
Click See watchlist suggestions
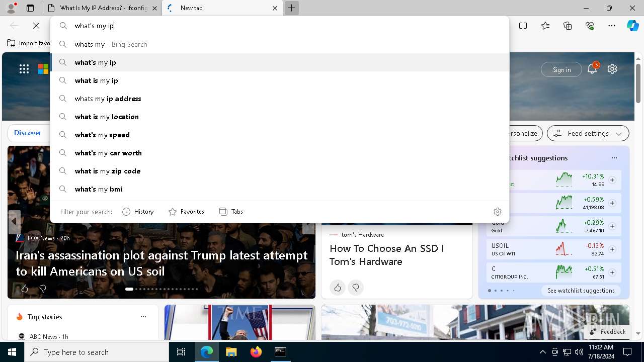(x=581, y=291)
